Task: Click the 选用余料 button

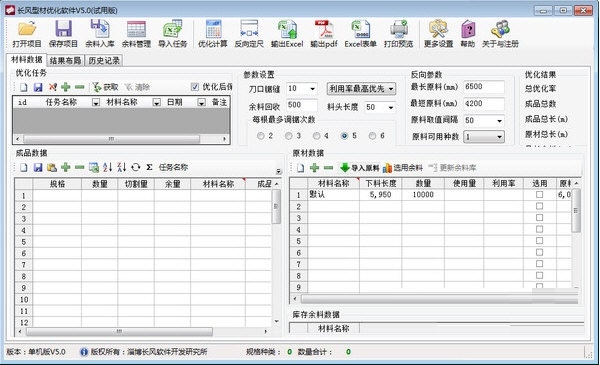Action: point(403,168)
